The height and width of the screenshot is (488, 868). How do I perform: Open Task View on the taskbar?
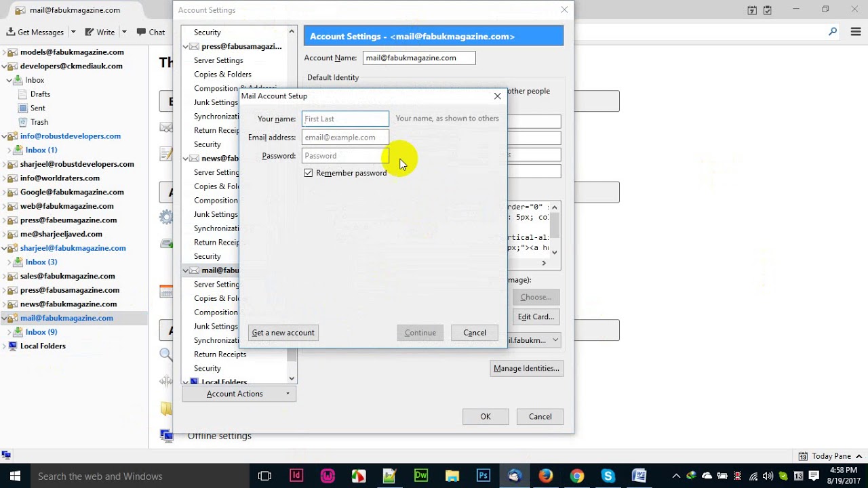(265, 476)
